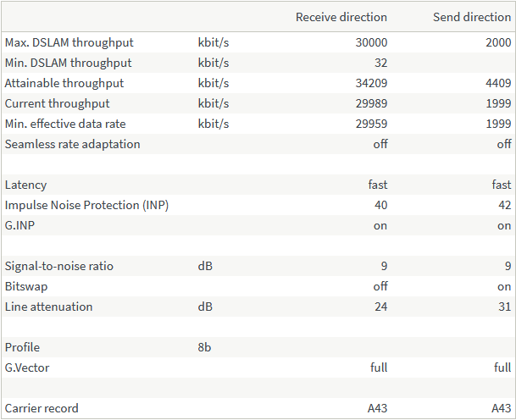The image size is (516, 420).
Task: Click the Send direction column header
Action: click(472, 17)
